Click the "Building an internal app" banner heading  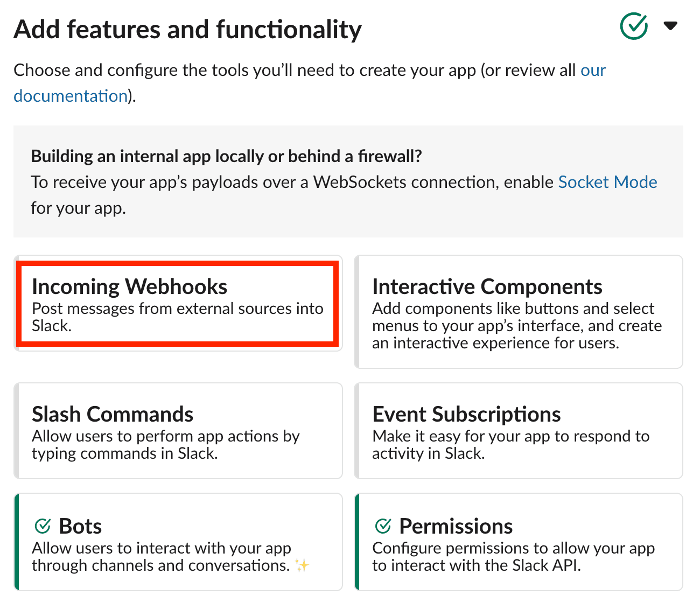226,156
